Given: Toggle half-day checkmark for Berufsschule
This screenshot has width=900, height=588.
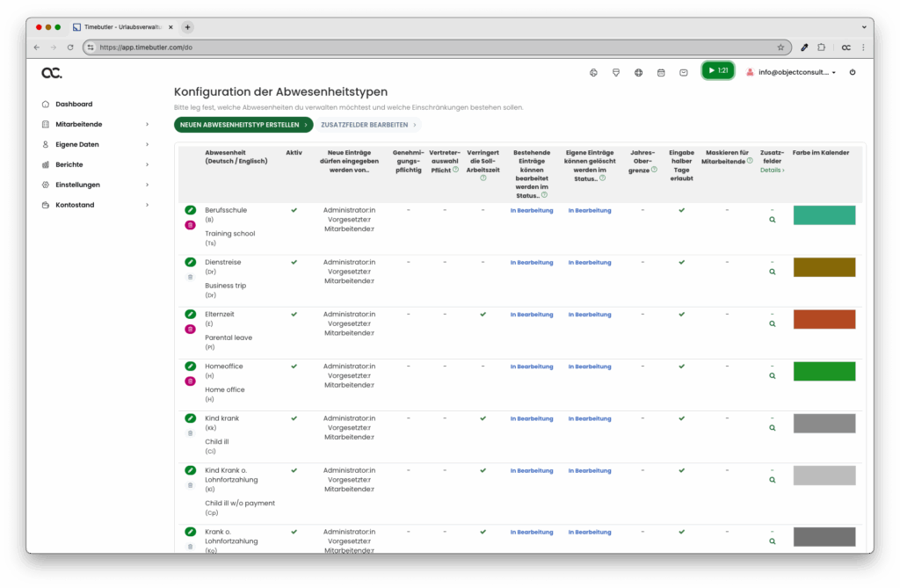Looking at the screenshot, I should (681, 210).
